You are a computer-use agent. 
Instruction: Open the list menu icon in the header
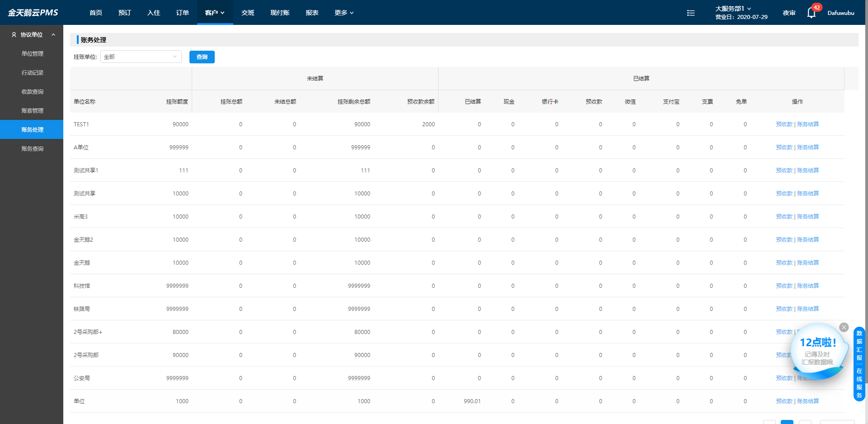(x=691, y=13)
